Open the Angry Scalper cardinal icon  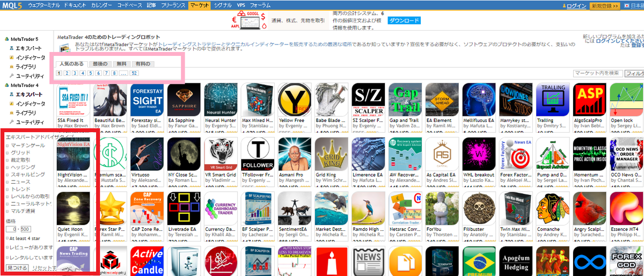point(590,208)
